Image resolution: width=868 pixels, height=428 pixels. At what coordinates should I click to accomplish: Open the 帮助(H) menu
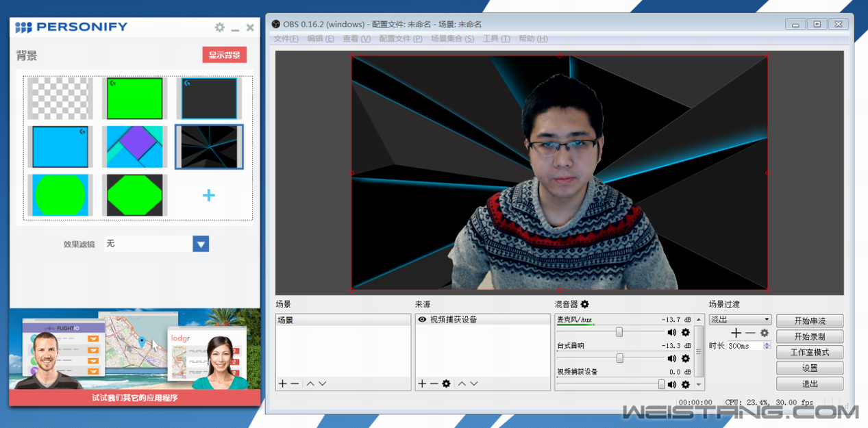click(x=533, y=38)
